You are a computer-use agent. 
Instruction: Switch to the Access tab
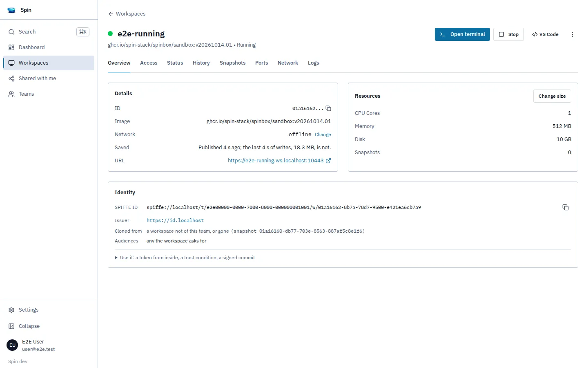click(x=149, y=63)
